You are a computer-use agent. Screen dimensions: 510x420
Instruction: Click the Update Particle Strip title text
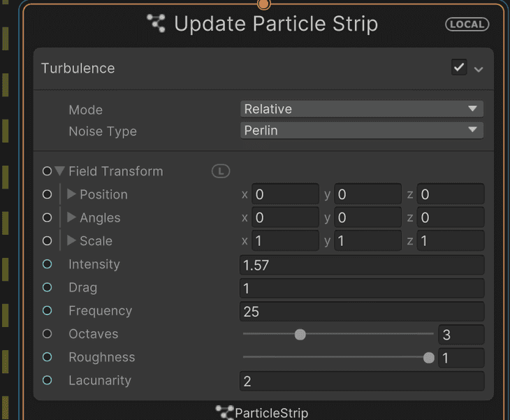click(x=275, y=24)
